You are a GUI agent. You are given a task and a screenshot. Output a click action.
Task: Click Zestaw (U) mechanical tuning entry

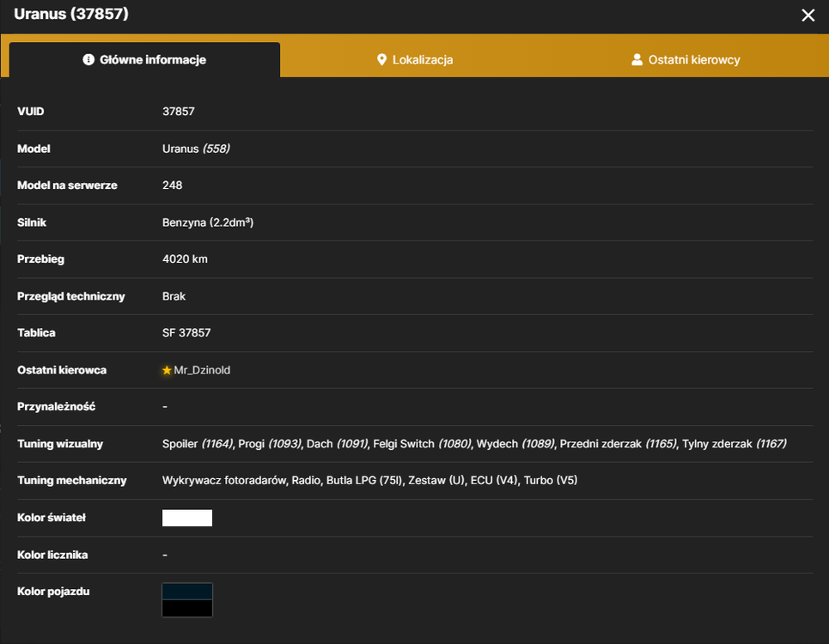(x=436, y=480)
